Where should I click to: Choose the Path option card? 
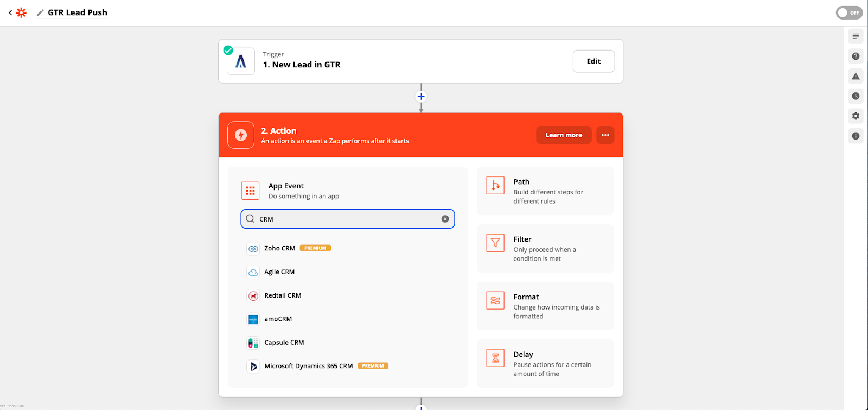pyautogui.click(x=545, y=191)
